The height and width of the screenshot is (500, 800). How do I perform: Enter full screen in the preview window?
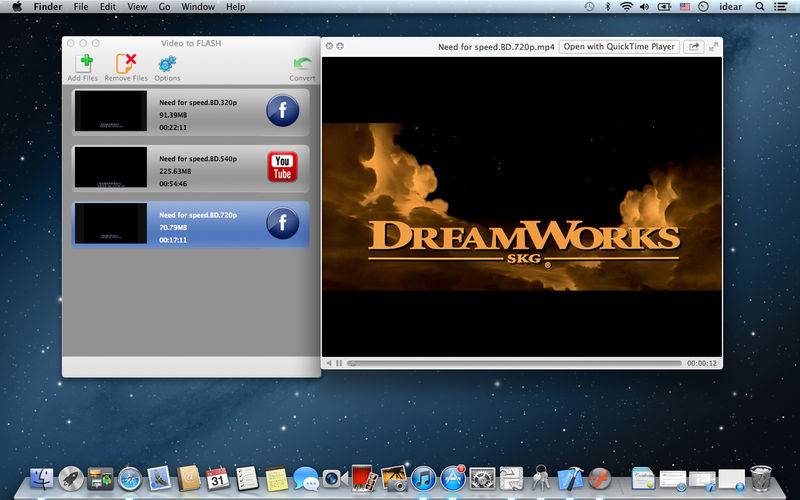[x=714, y=46]
